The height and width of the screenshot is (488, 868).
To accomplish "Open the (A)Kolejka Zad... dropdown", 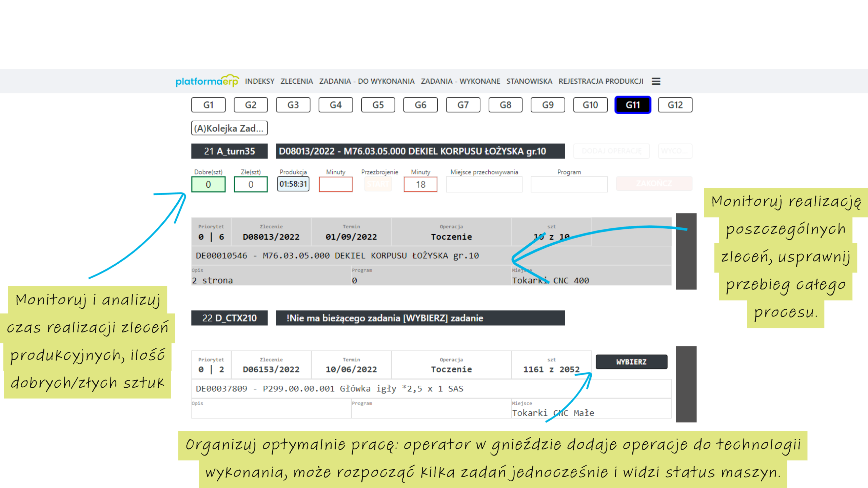I will click(x=229, y=128).
